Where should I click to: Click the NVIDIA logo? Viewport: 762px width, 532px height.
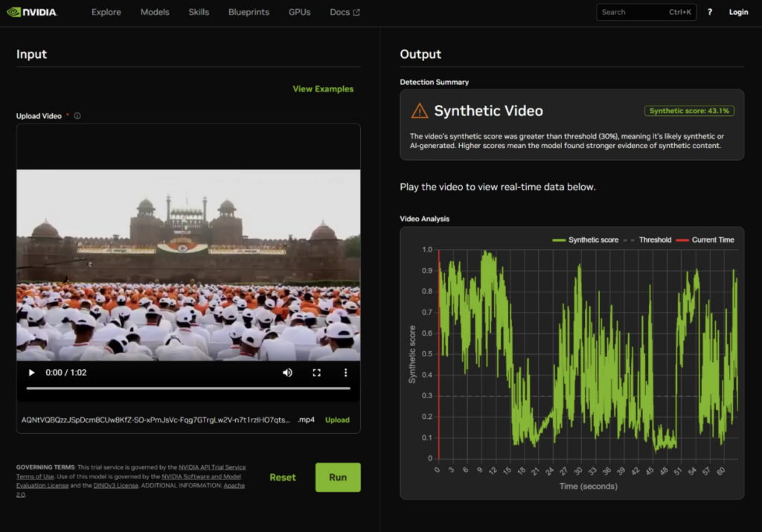pyautogui.click(x=32, y=12)
